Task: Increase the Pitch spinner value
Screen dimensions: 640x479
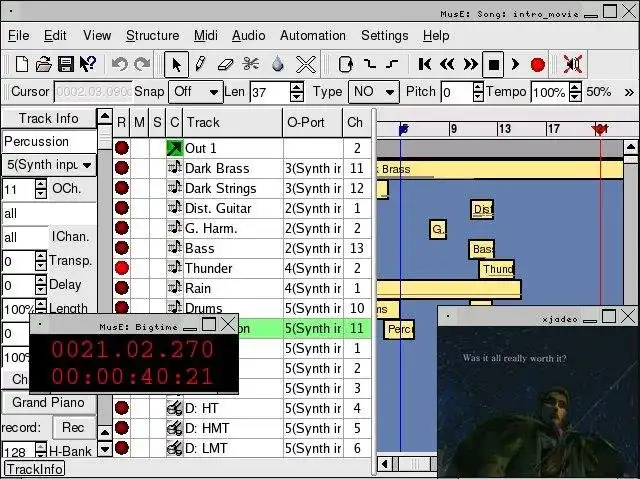Action: coord(478,86)
